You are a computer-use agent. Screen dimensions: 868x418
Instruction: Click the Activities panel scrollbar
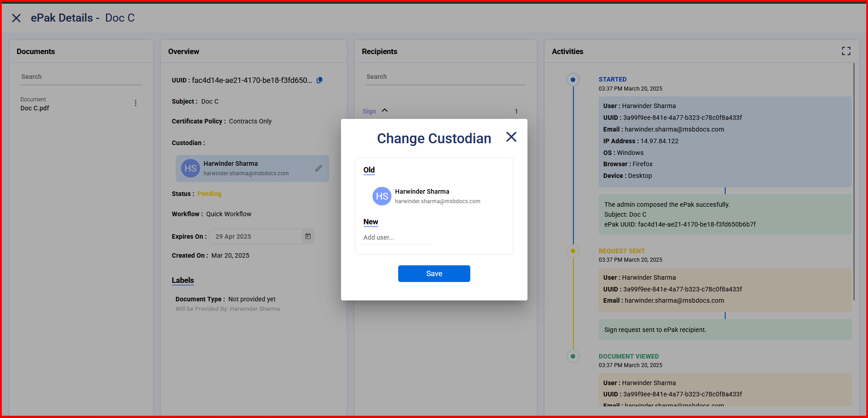tap(854, 180)
